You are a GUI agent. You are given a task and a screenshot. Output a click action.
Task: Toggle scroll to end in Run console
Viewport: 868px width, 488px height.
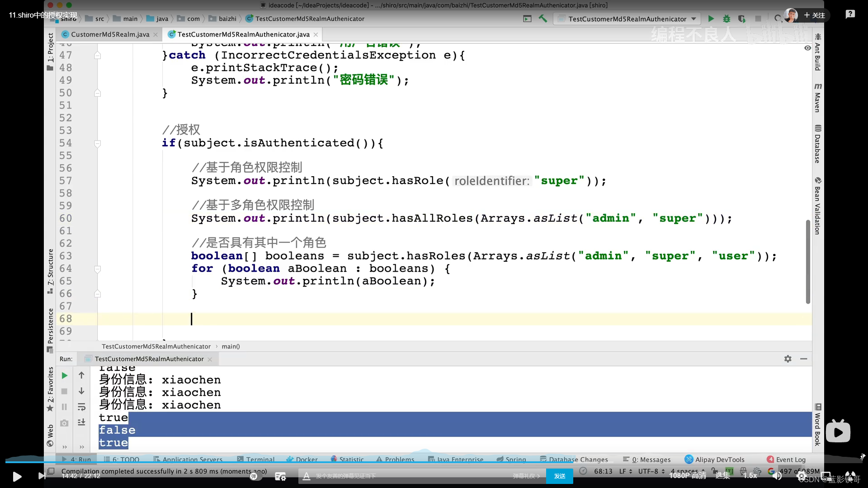[81, 422]
